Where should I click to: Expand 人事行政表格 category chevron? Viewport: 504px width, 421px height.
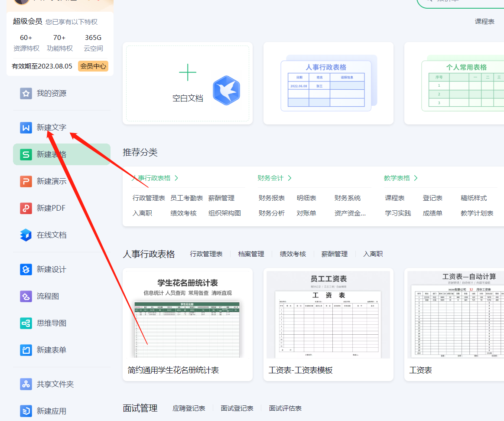click(176, 178)
